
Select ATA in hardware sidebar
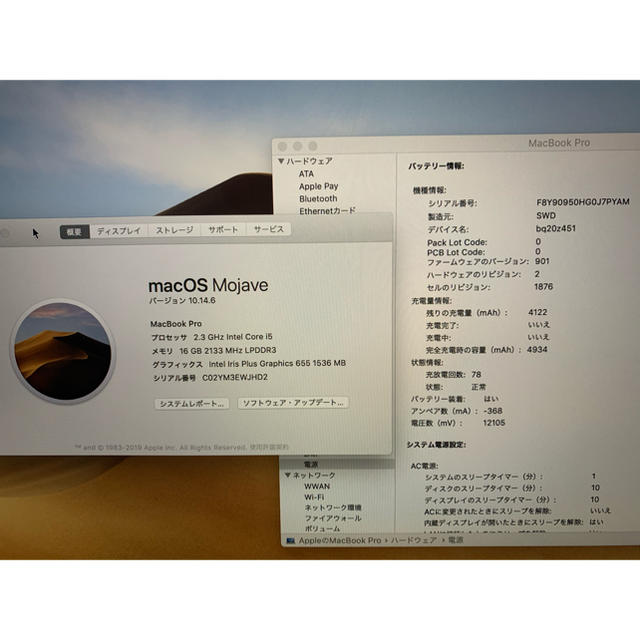point(306,174)
